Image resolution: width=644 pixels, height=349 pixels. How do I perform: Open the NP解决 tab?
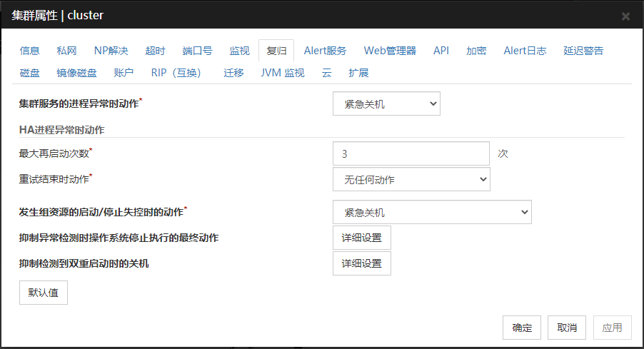(111, 51)
